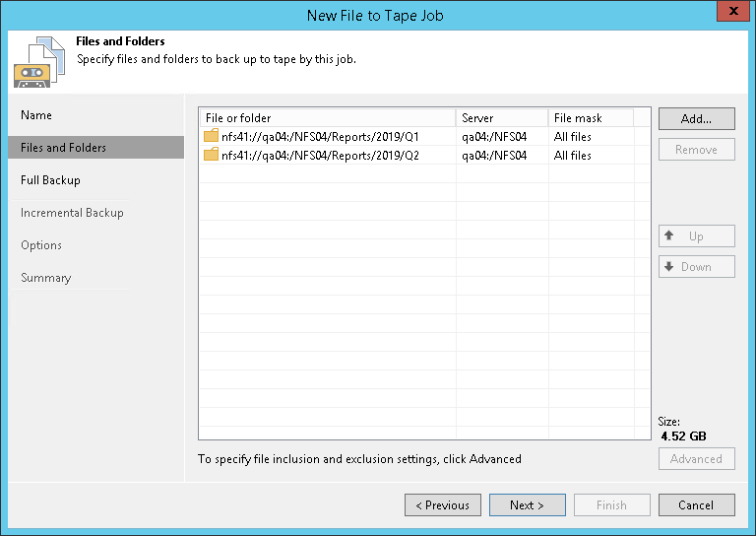Screen dimensions: 756x536
Task: Select the Files and Folders step
Action: point(63,148)
